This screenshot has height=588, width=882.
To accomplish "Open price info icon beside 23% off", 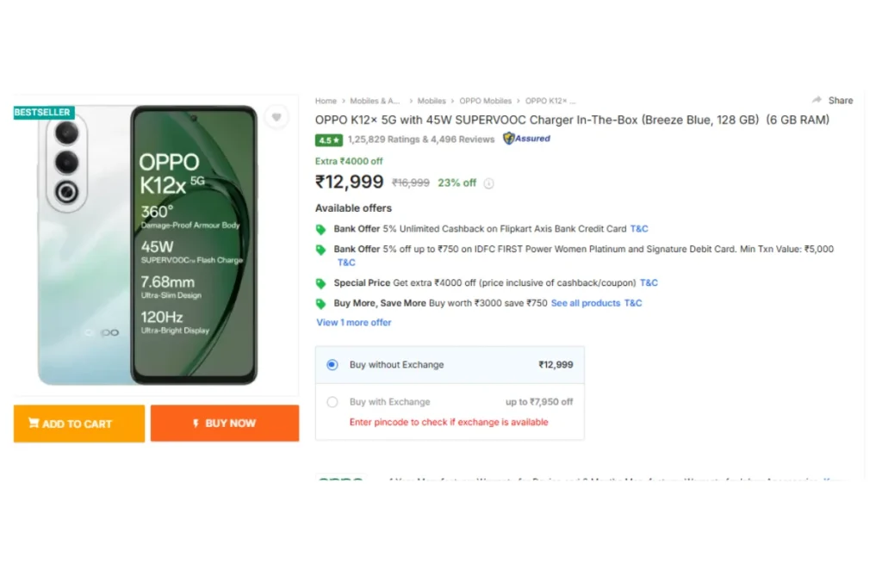I will (489, 183).
